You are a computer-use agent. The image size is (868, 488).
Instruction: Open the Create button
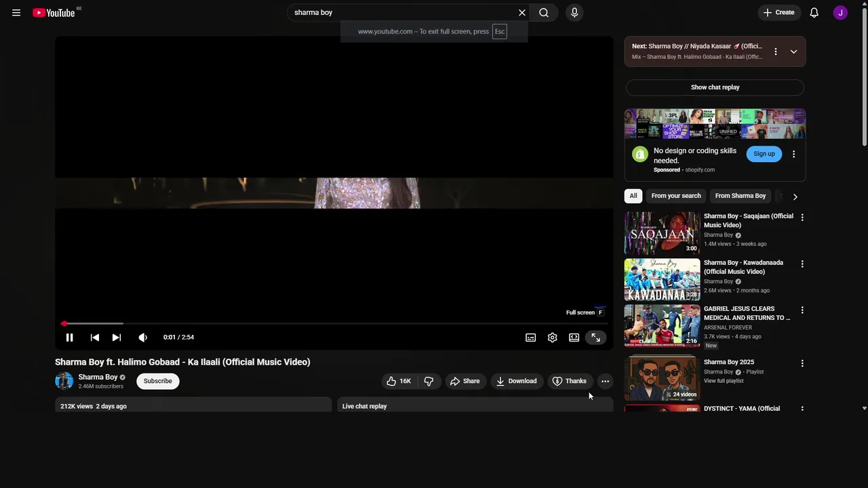tap(778, 13)
